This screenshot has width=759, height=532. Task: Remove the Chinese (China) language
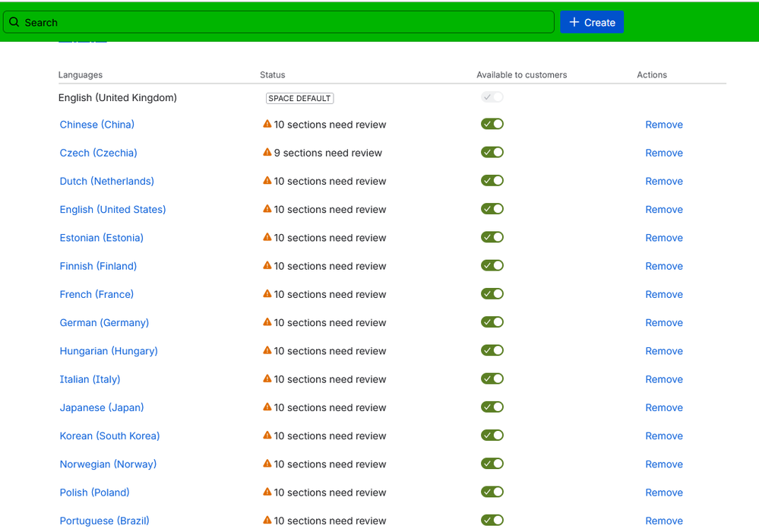click(x=664, y=125)
